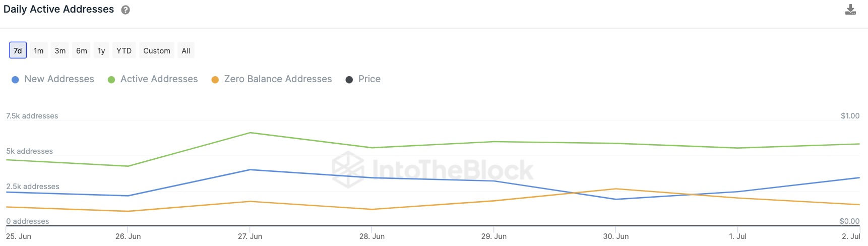The height and width of the screenshot is (246, 868).
Task: Click the 30. Jun axis date label
Action: tap(615, 236)
